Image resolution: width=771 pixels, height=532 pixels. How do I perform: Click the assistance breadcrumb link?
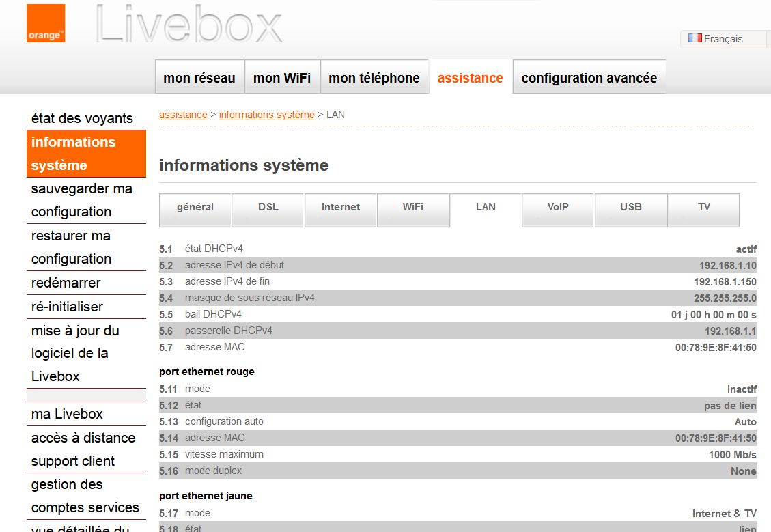(x=183, y=115)
